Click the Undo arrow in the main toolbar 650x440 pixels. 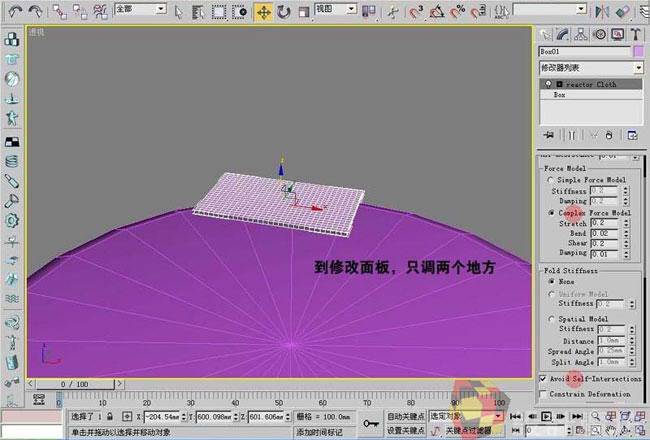click(x=15, y=12)
